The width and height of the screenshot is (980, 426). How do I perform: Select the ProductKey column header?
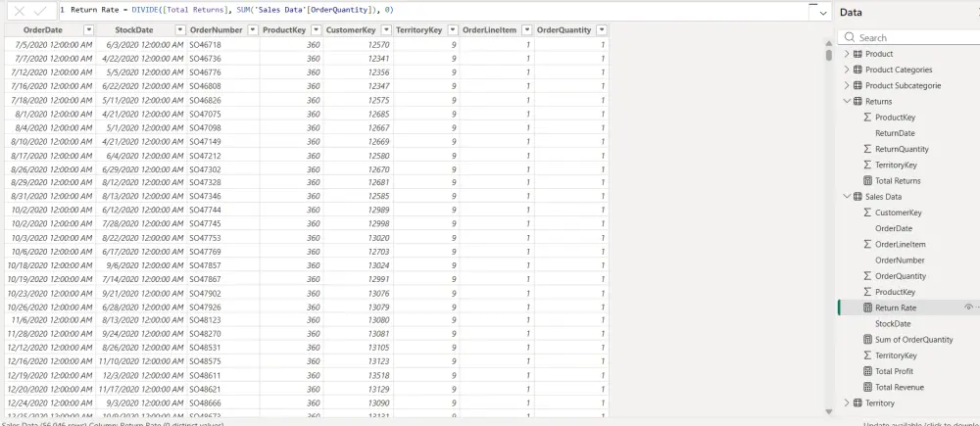(x=284, y=30)
